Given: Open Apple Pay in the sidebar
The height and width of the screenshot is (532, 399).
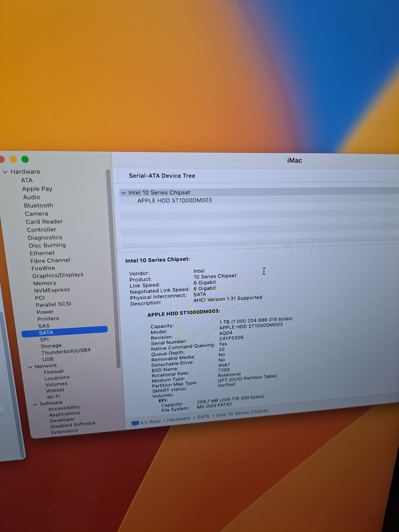Looking at the screenshot, I should [37, 189].
